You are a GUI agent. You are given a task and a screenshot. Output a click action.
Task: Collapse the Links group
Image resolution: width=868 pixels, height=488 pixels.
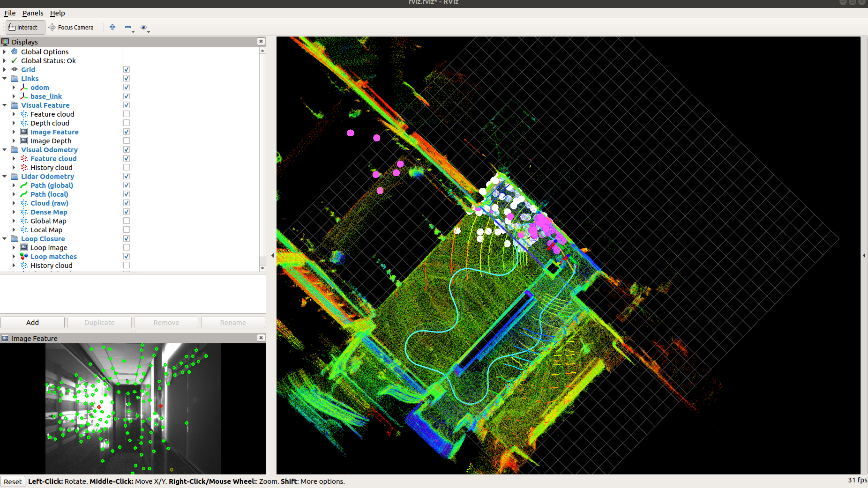pos(5,78)
